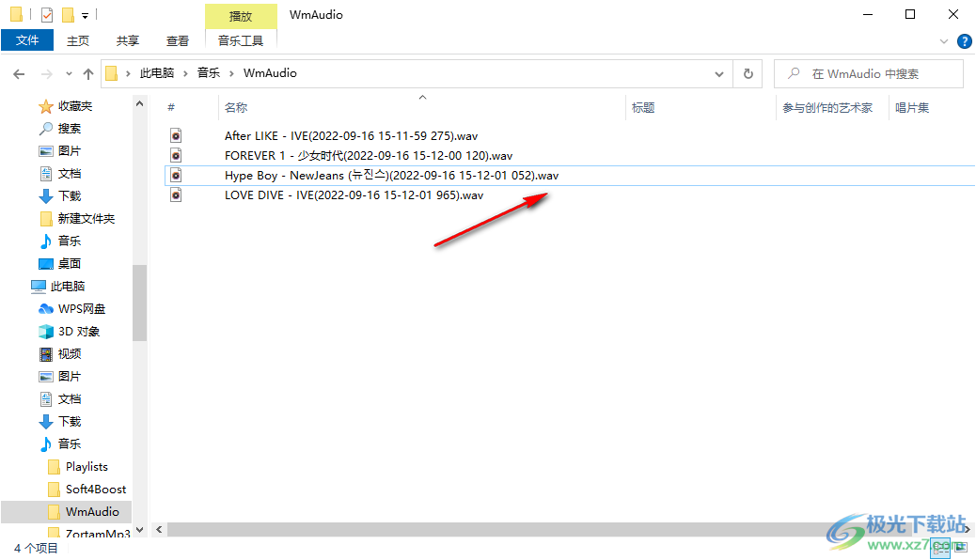This screenshot has width=976, height=560.
Task: Expand the address bar history dropdown
Action: (719, 73)
